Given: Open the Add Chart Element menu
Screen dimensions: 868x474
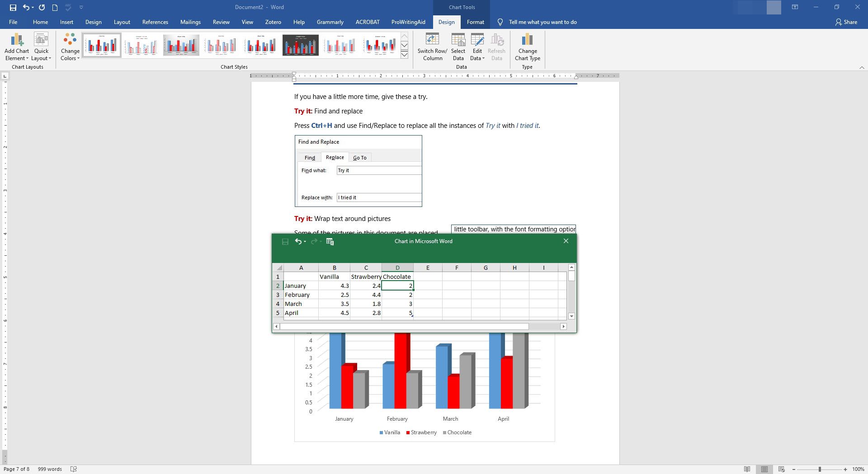Looking at the screenshot, I should point(17,47).
